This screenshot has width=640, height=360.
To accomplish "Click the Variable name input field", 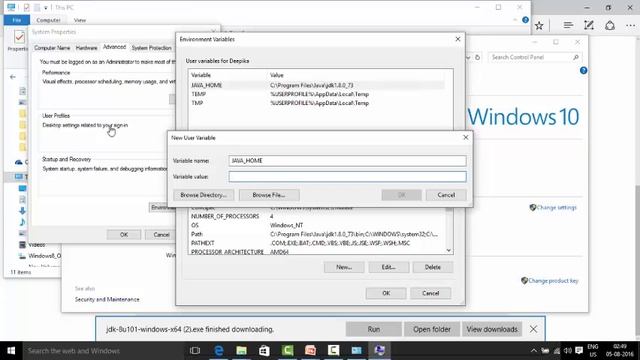I will pos(347,161).
